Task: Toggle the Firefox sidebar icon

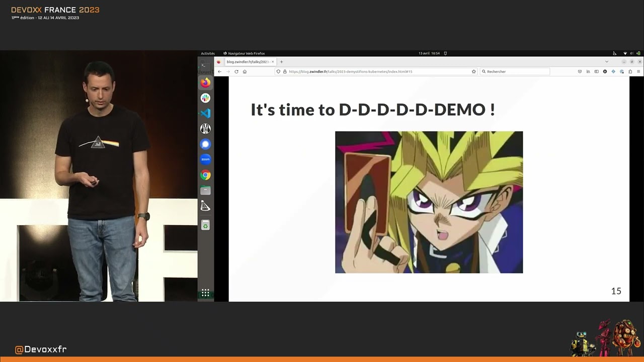Action: coord(597,71)
